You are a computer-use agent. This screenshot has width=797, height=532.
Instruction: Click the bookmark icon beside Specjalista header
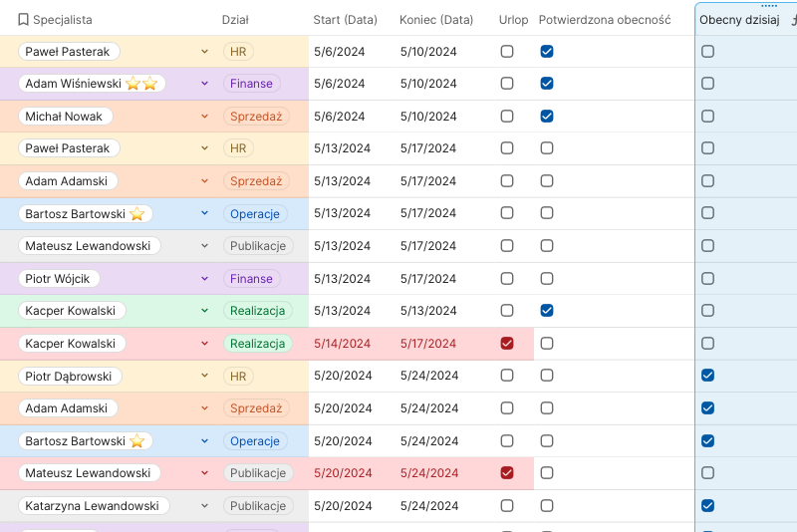[23, 19]
